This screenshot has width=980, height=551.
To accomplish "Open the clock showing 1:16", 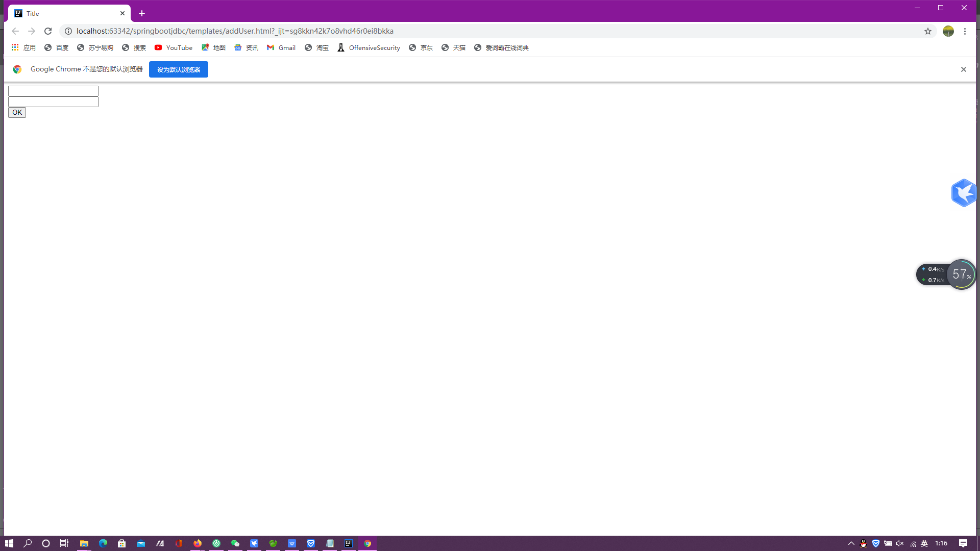I will click(x=942, y=543).
